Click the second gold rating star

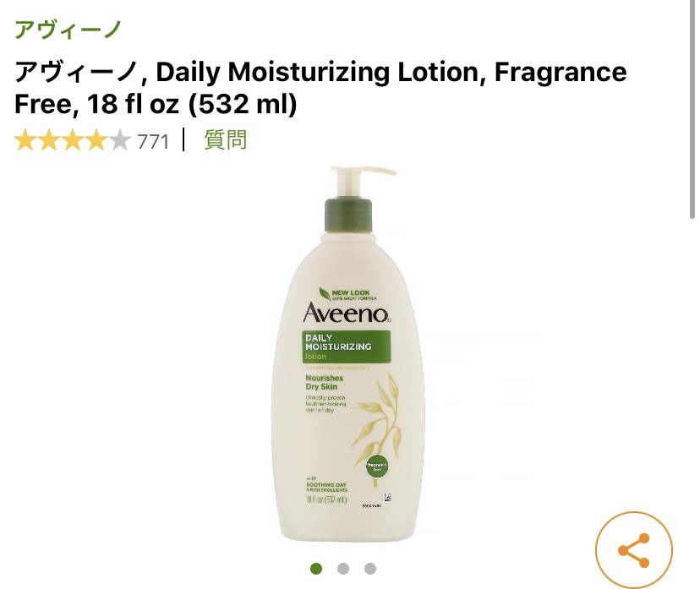(49, 140)
